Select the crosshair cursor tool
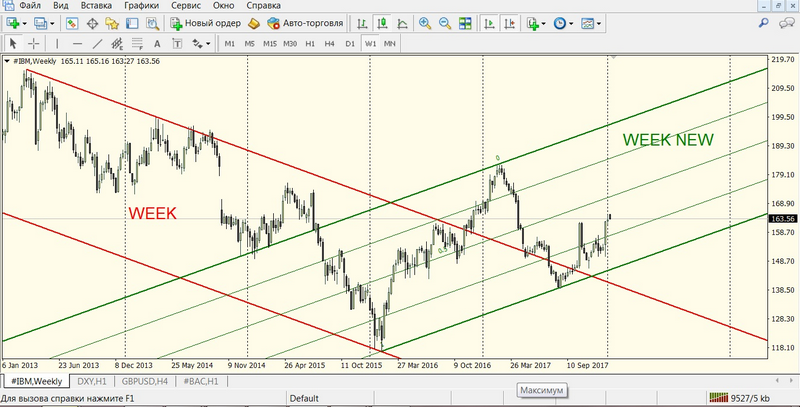 [34, 43]
